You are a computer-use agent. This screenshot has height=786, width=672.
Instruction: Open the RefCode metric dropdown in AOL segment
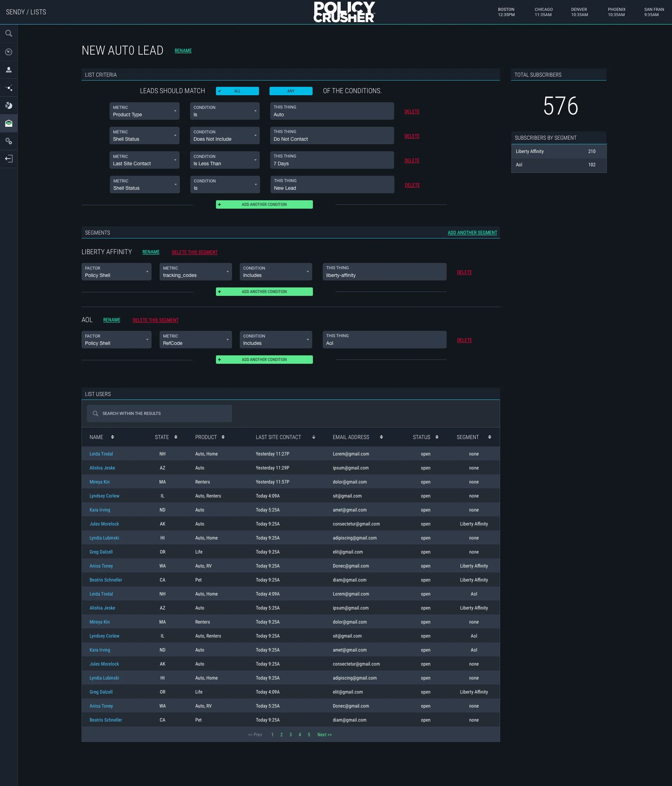pos(195,340)
